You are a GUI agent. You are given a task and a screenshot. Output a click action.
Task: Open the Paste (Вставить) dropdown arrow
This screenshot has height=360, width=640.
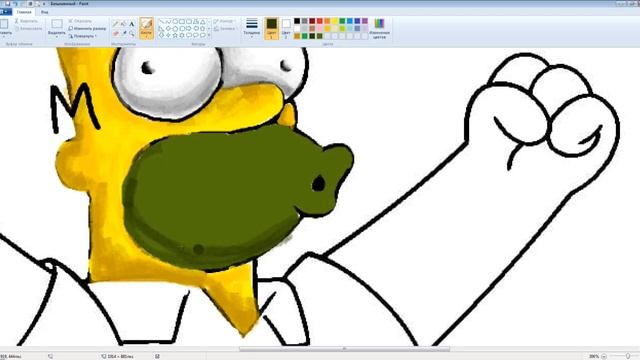pyautogui.click(x=4, y=36)
